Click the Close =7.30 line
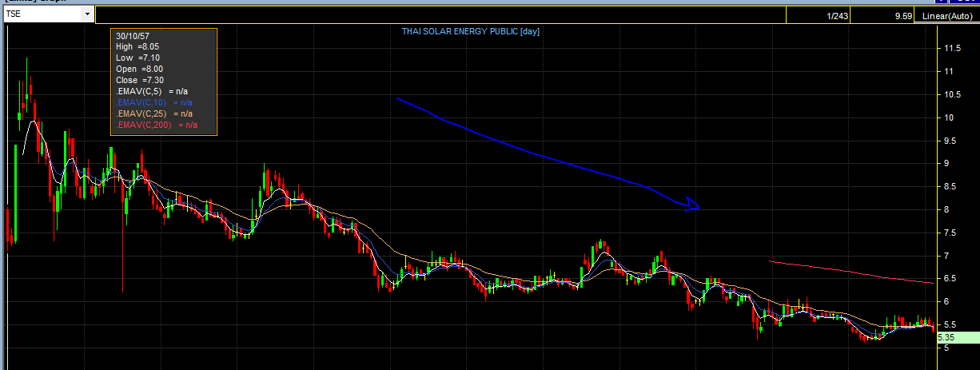Screen dimensions: 980x370 140,81
